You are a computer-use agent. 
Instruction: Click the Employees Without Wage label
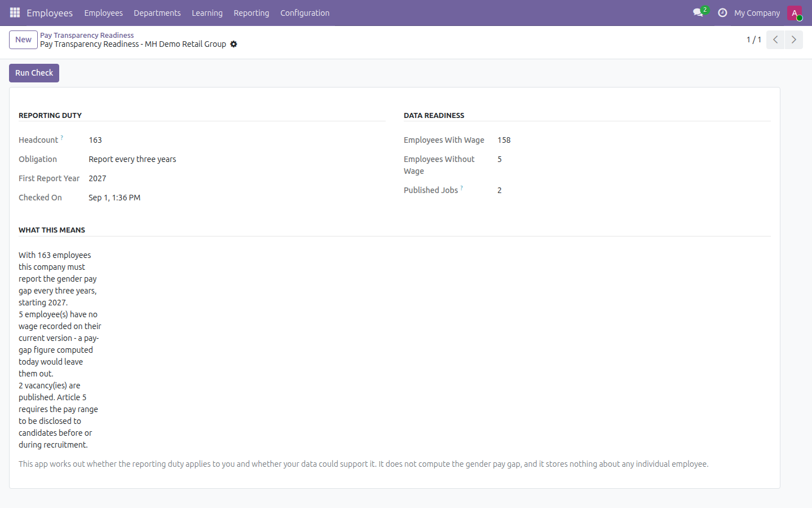click(x=439, y=165)
